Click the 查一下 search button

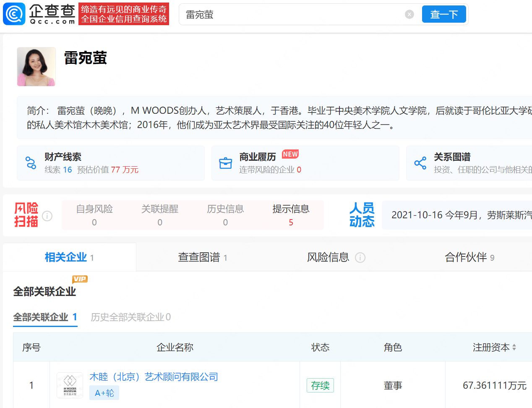point(444,14)
